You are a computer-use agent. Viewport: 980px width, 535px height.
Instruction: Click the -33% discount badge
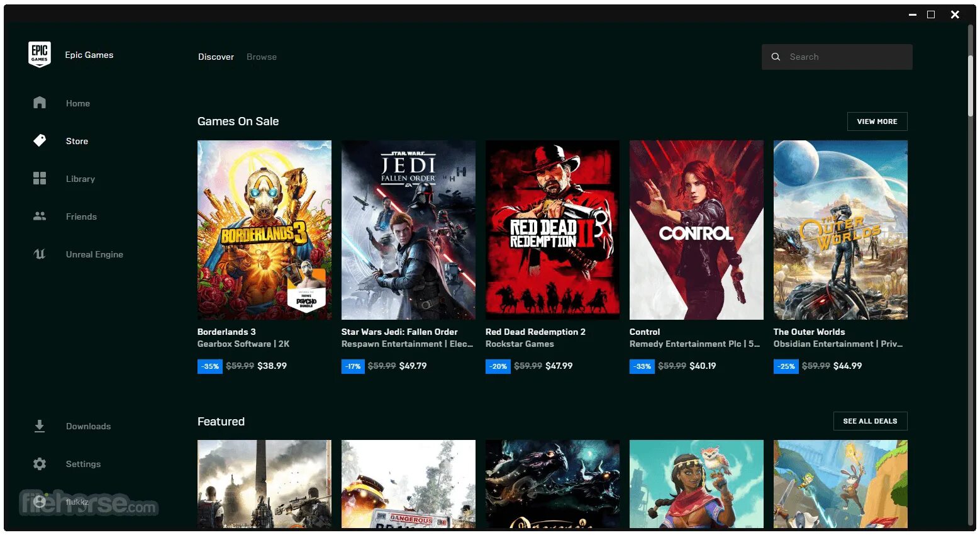pyautogui.click(x=642, y=366)
